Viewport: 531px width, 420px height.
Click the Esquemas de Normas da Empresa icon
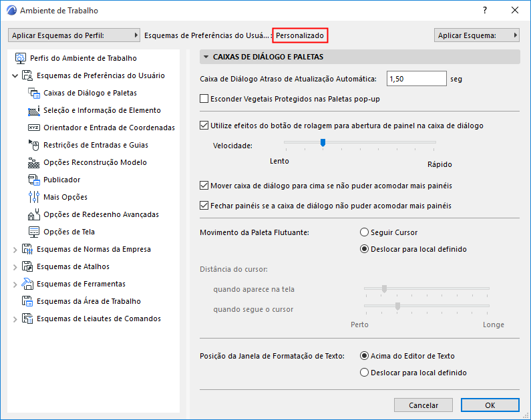coord(27,249)
